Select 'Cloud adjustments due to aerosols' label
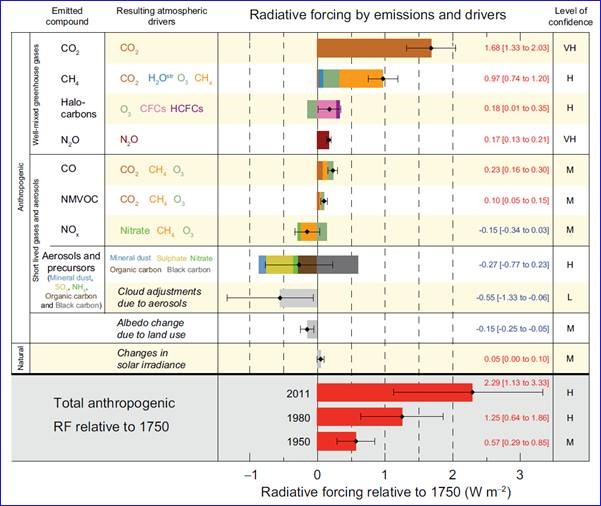Screen dimensions: 601x506 tap(160, 296)
